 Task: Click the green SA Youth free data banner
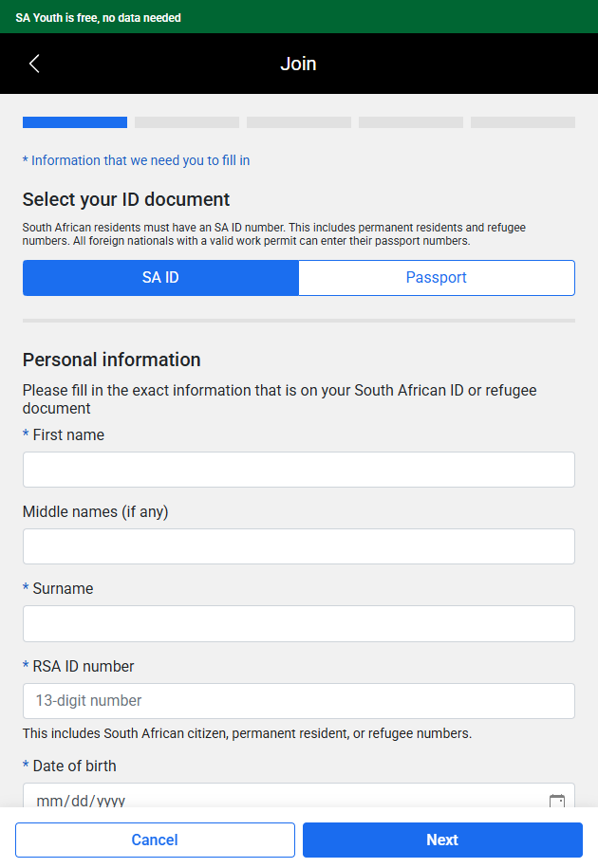pyautogui.click(x=299, y=17)
